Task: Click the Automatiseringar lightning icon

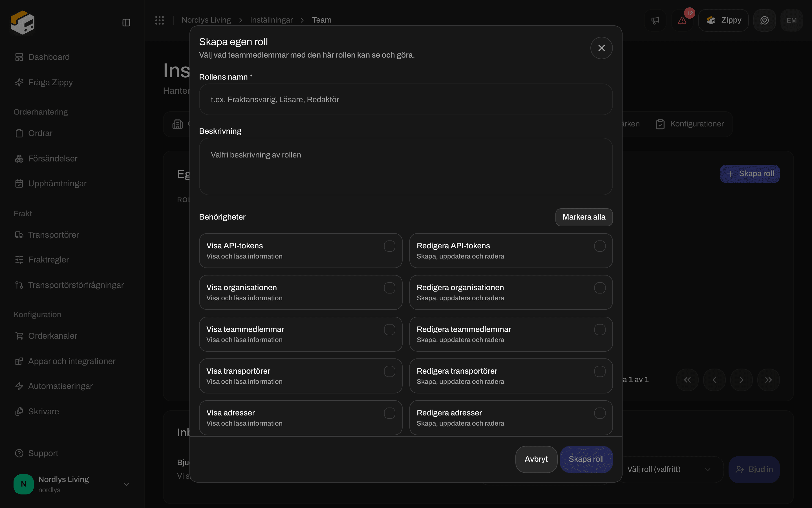Action: click(19, 386)
